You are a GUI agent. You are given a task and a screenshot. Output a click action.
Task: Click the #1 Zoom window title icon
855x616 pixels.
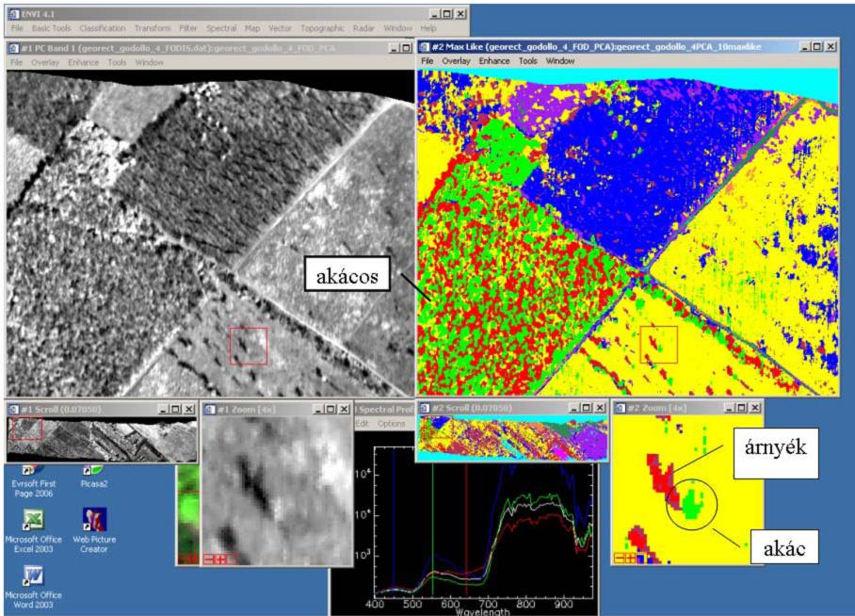(x=210, y=409)
